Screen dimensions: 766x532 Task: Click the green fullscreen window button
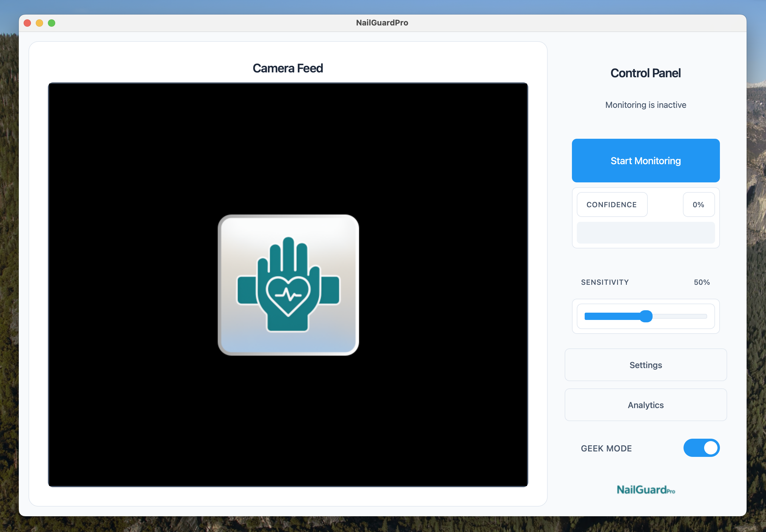pos(51,23)
